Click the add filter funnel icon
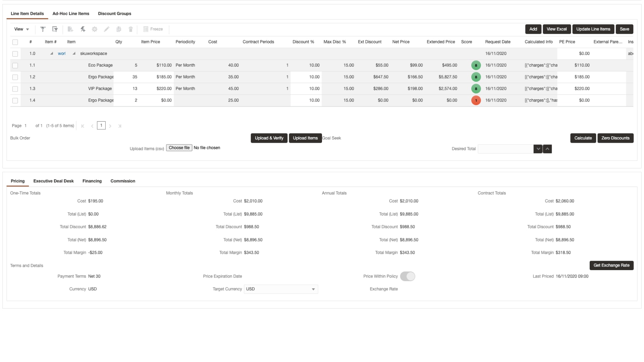Screen dimensions: 644x362 pyautogui.click(x=43, y=29)
